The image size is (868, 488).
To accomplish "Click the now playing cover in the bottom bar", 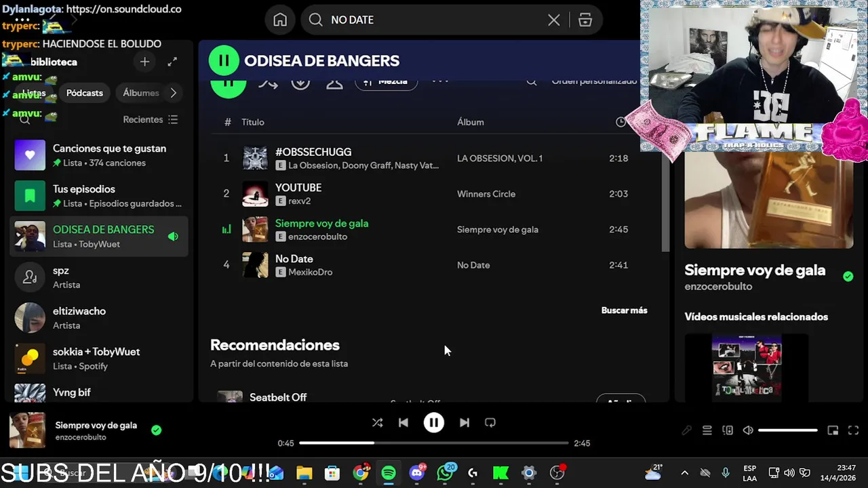I will 27,430.
